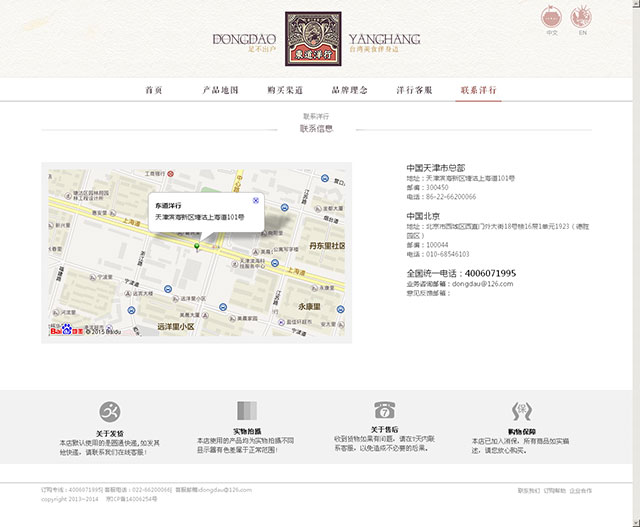Close the map info popup

coord(255,200)
